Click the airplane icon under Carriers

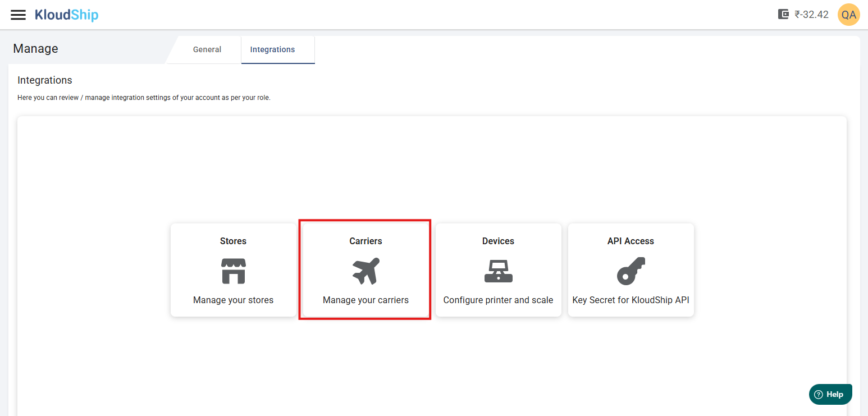(366, 271)
